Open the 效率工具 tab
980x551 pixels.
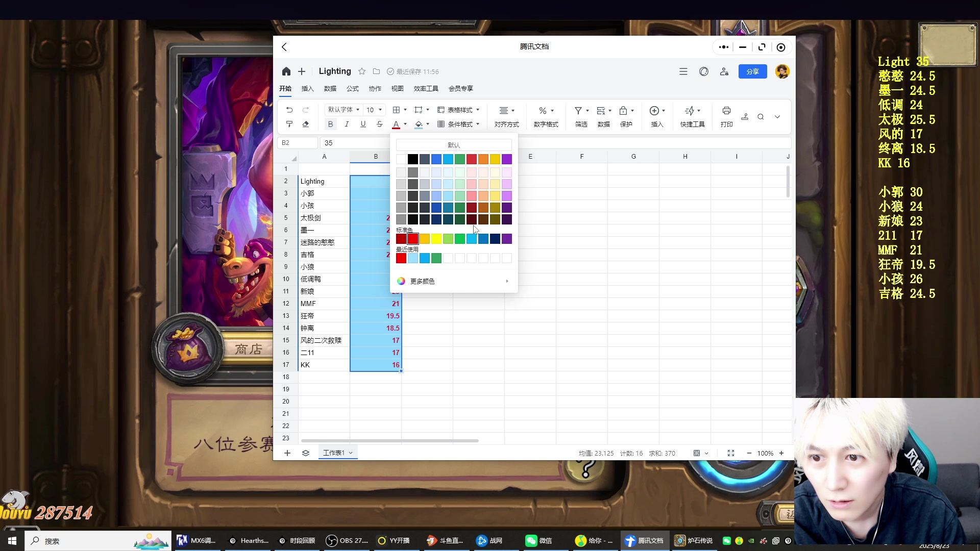click(x=426, y=88)
